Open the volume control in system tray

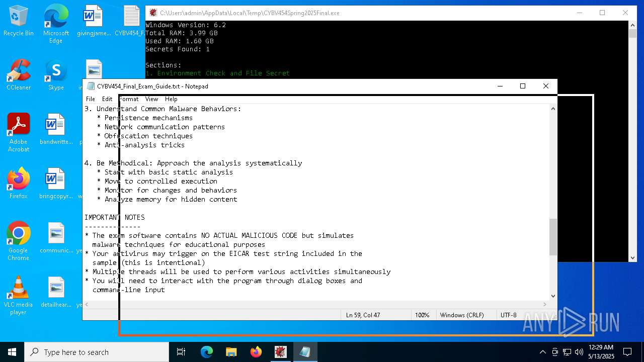tap(579, 352)
